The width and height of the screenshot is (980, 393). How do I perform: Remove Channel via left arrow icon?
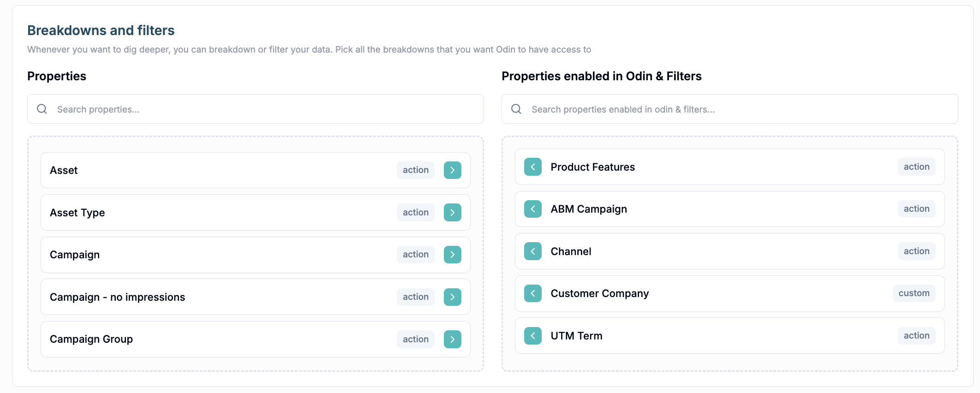click(x=533, y=251)
